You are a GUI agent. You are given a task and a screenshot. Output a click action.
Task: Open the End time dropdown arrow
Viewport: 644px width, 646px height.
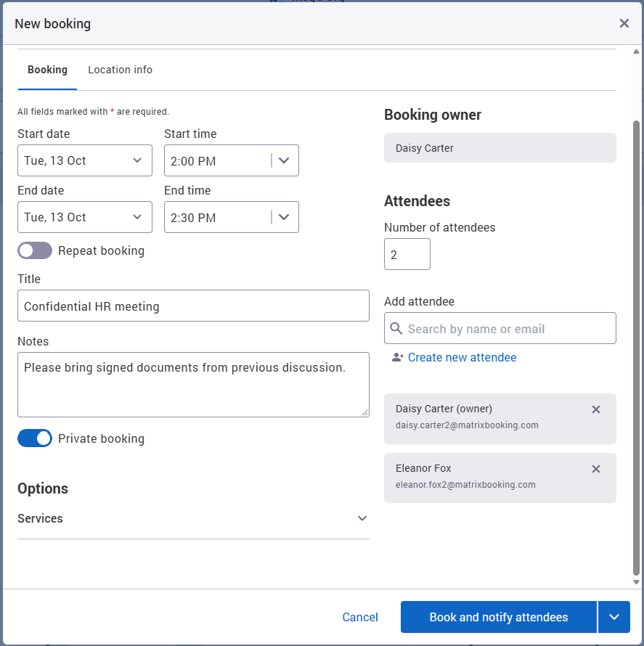point(284,217)
